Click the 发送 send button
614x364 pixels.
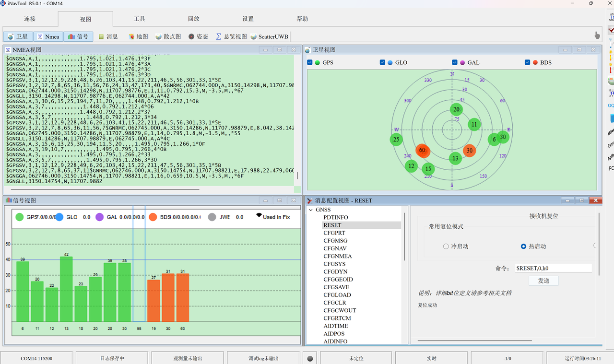coord(543,281)
